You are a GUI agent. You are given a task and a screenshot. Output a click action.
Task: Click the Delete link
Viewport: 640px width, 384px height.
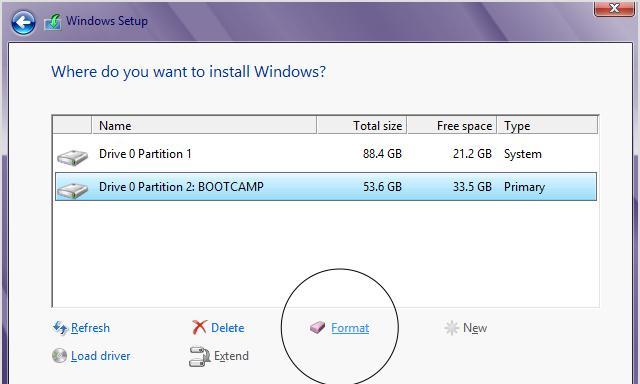pyautogui.click(x=227, y=328)
